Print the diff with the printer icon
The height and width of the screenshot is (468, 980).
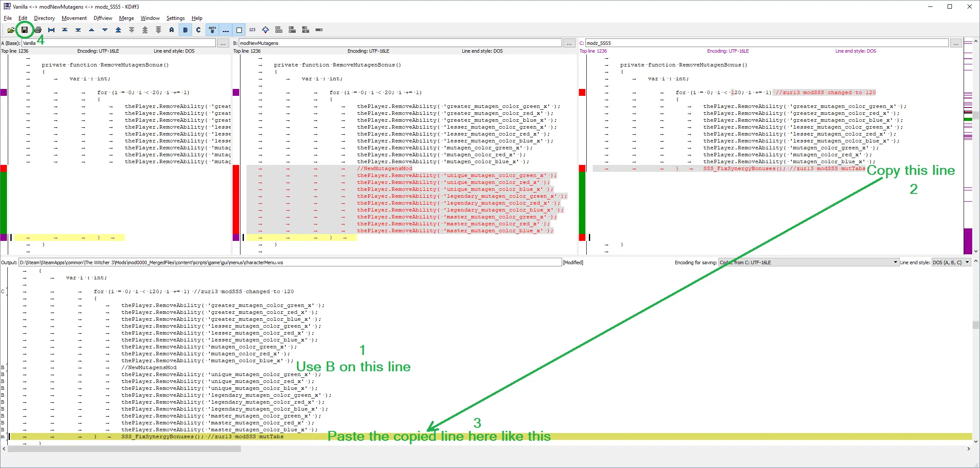coord(38,30)
